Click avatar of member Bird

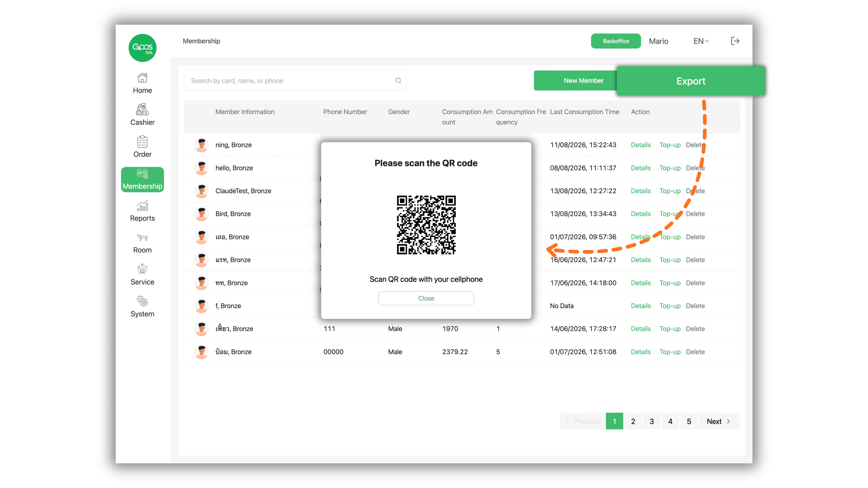pos(201,214)
